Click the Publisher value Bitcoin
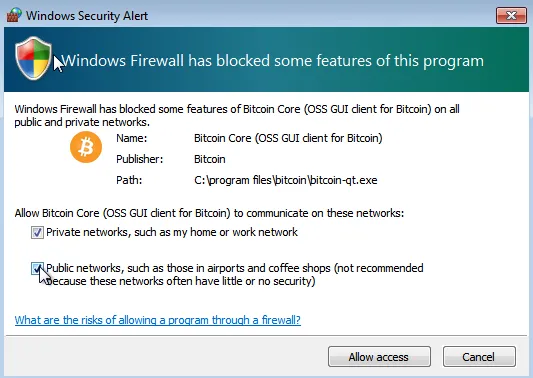The height and width of the screenshot is (378, 533). click(x=210, y=159)
